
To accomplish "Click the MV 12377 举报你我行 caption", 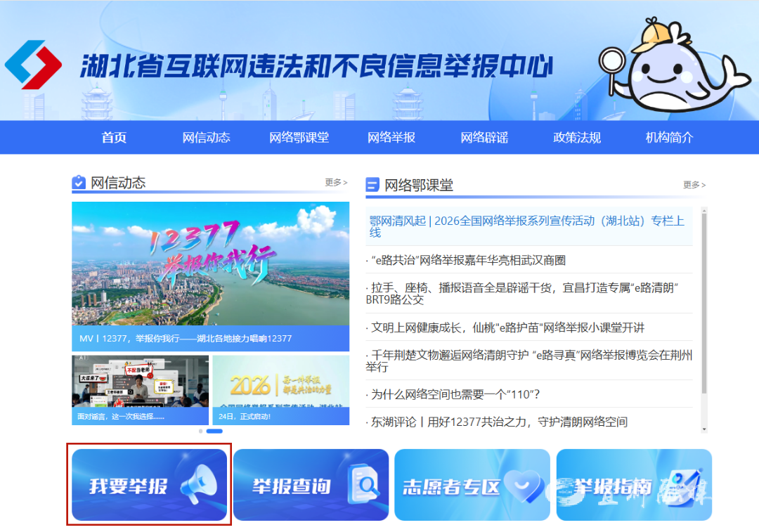I will pyautogui.click(x=186, y=338).
